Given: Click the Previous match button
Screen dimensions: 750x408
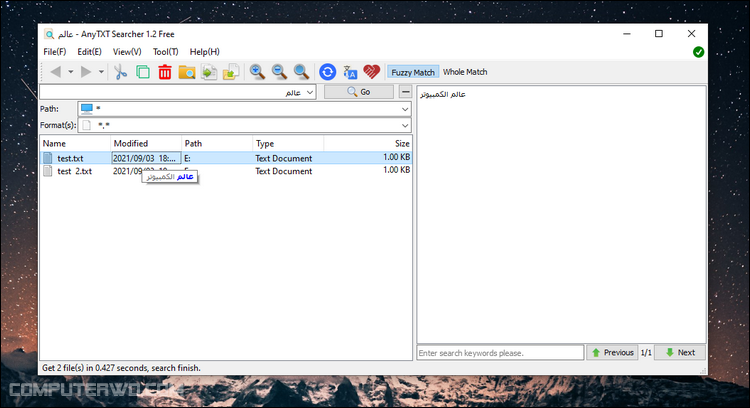Looking at the screenshot, I should (x=612, y=353).
